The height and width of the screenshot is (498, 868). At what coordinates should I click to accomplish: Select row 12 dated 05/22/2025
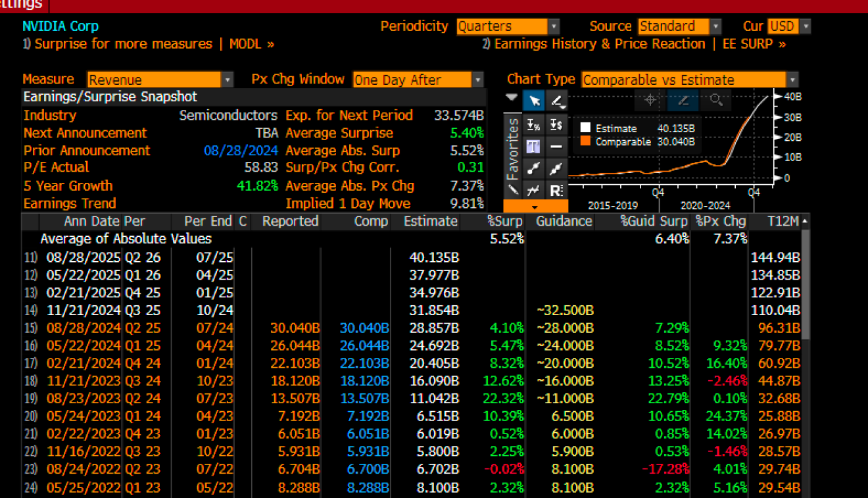point(412,275)
